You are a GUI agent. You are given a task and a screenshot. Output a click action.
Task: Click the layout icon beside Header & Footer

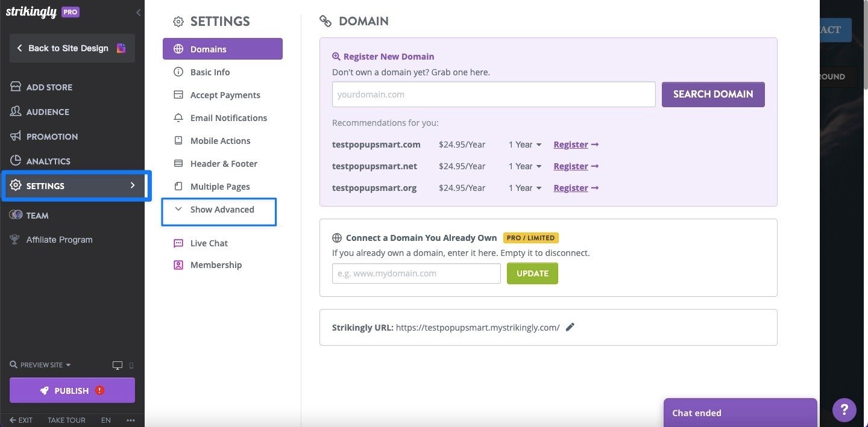(178, 163)
